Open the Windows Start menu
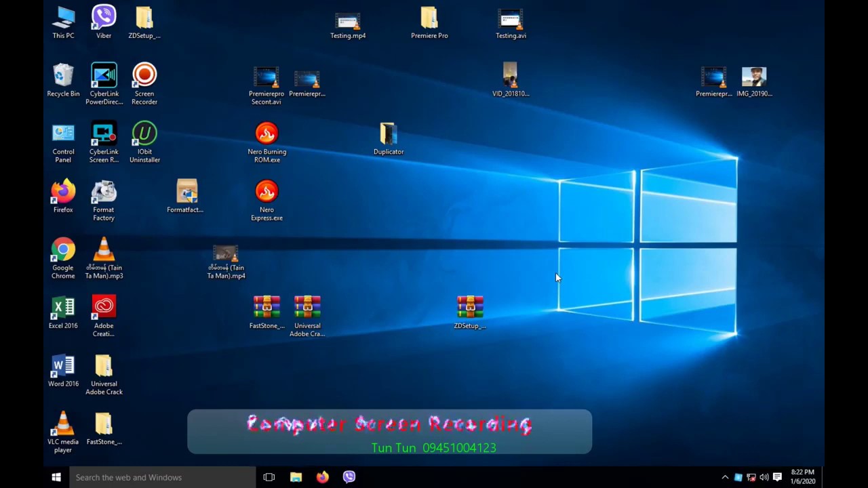 (x=56, y=477)
